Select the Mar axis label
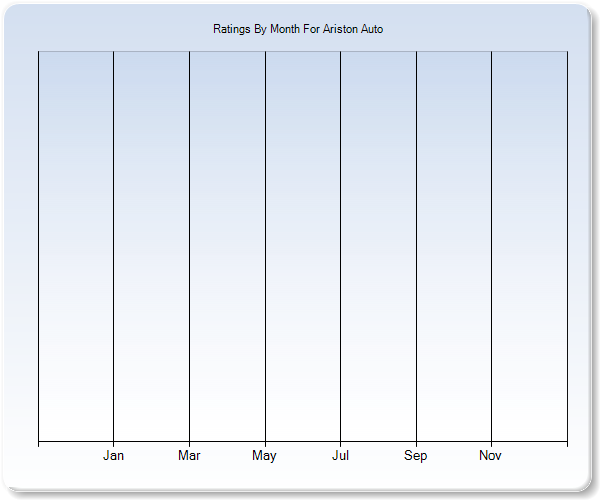 [189, 456]
